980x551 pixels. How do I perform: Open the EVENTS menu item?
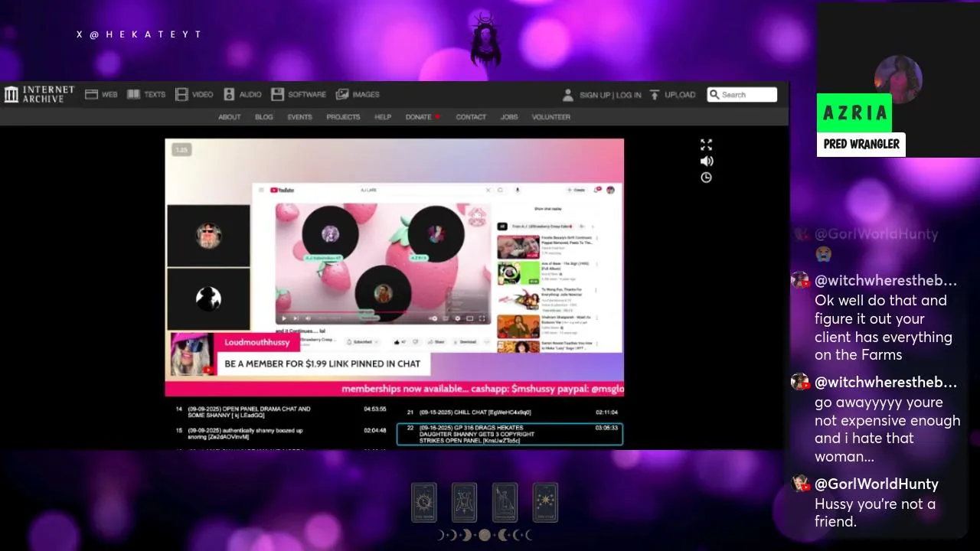point(299,117)
